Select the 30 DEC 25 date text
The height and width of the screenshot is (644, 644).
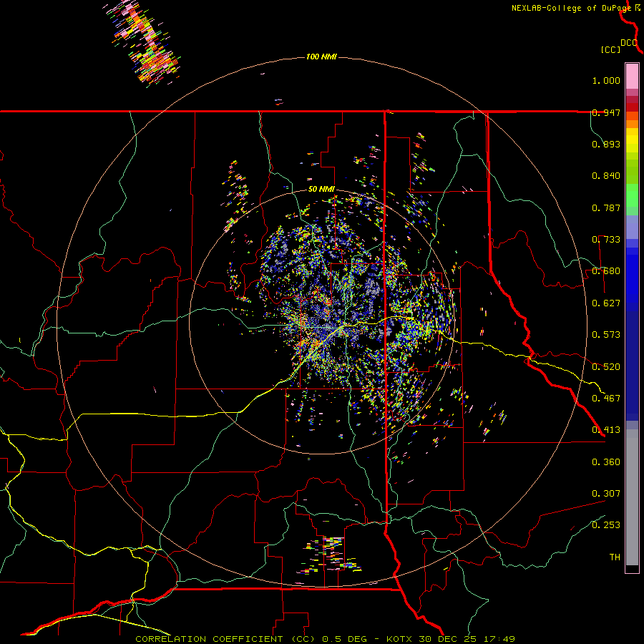448,639
